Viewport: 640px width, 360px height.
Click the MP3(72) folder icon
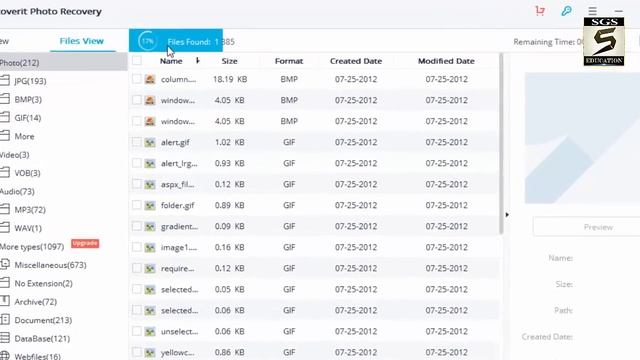coord(4,209)
